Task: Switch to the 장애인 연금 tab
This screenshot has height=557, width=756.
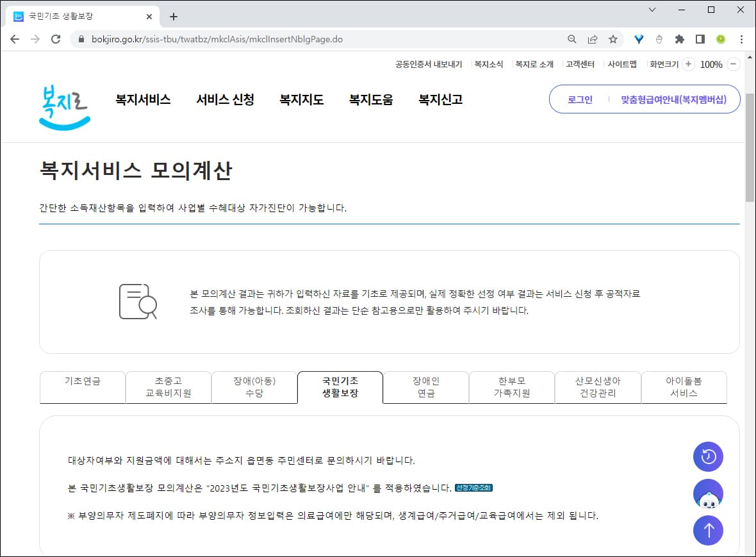Action: point(425,387)
